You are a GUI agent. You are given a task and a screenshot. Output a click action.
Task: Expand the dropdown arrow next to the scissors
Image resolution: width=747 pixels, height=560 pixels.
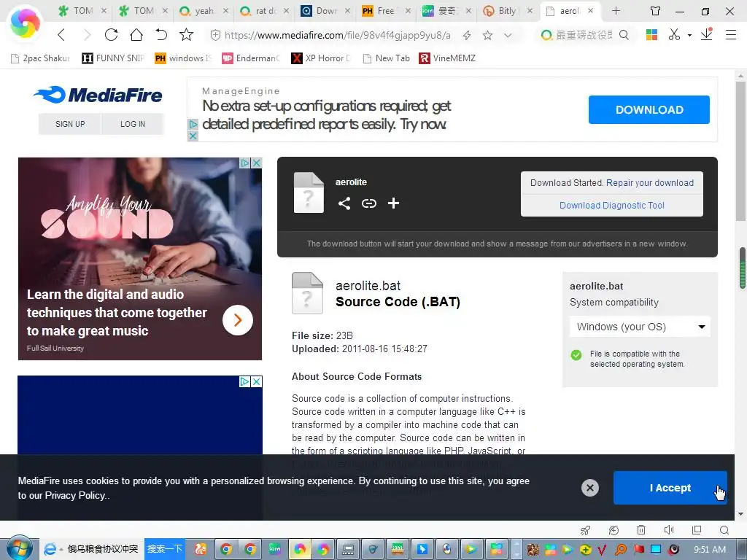tap(689, 35)
